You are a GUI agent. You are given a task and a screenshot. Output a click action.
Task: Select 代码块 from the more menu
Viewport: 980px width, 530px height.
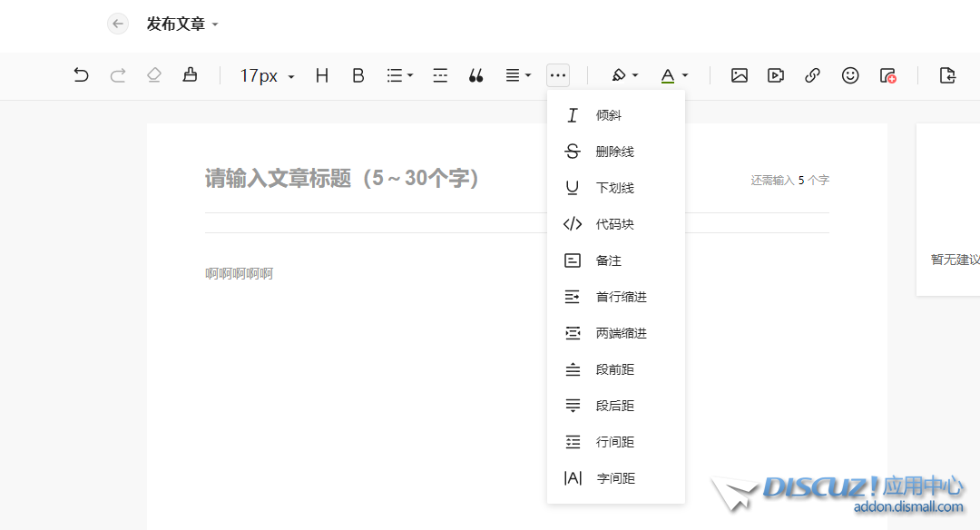point(614,224)
